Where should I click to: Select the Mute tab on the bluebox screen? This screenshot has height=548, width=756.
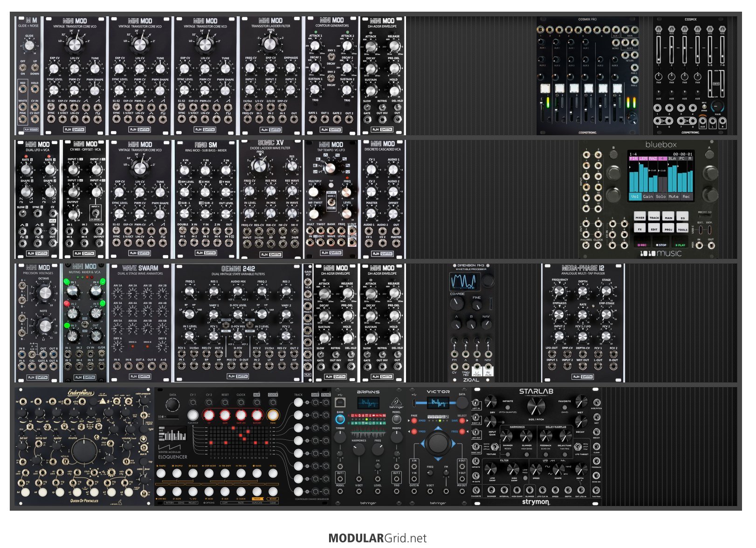(674, 197)
